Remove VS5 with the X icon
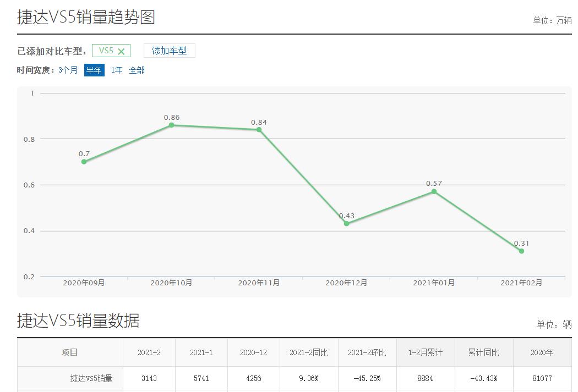The height and width of the screenshot is (392, 578). pyautogui.click(x=122, y=51)
